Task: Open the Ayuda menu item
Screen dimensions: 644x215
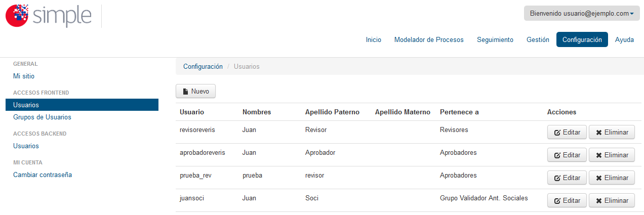Action: click(x=624, y=39)
